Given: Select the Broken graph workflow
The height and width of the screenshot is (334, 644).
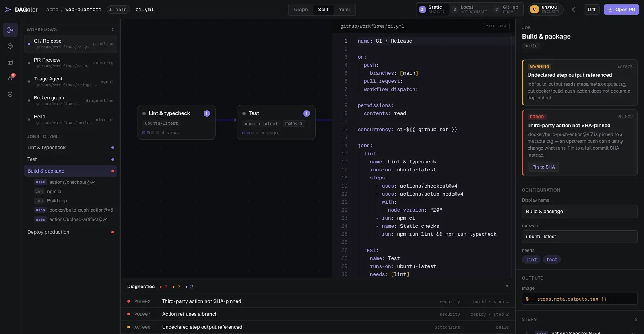Looking at the screenshot, I should click(x=70, y=101).
